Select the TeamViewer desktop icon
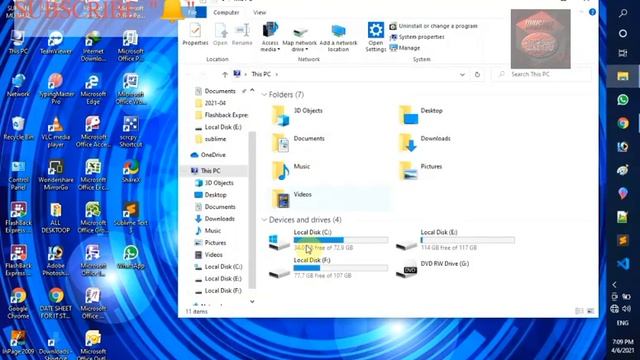Viewport: 640px width, 360px height. 56,43
